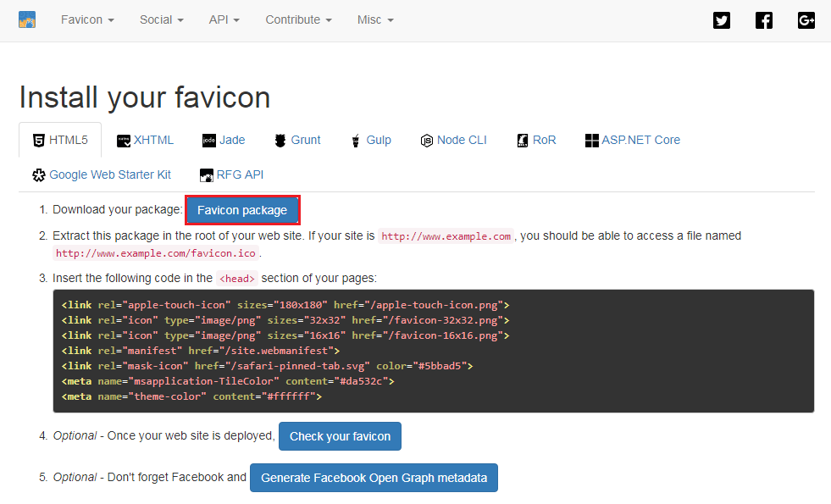Open the Twitter icon link
The width and height of the screenshot is (831, 504).
[722, 20]
